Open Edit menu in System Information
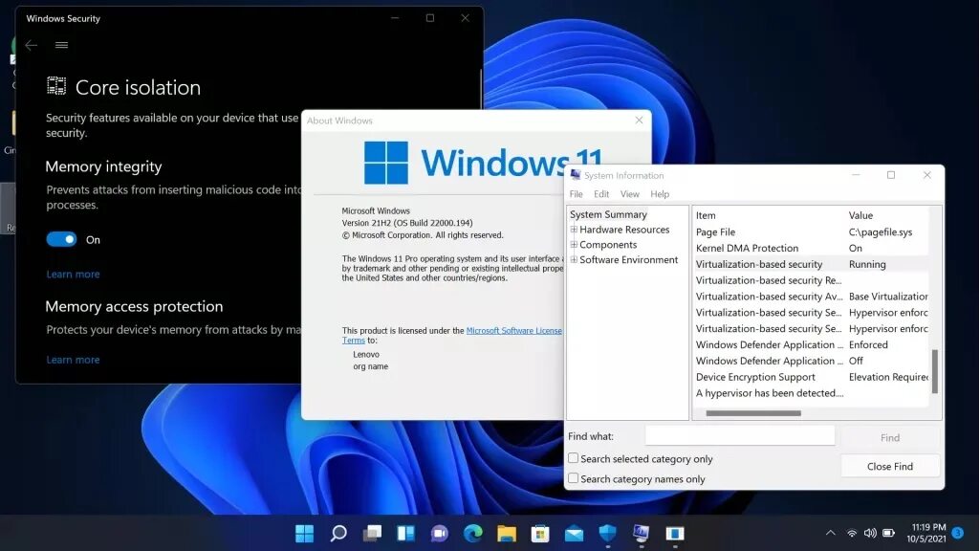The height and width of the screenshot is (551, 980). tap(601, 194)
